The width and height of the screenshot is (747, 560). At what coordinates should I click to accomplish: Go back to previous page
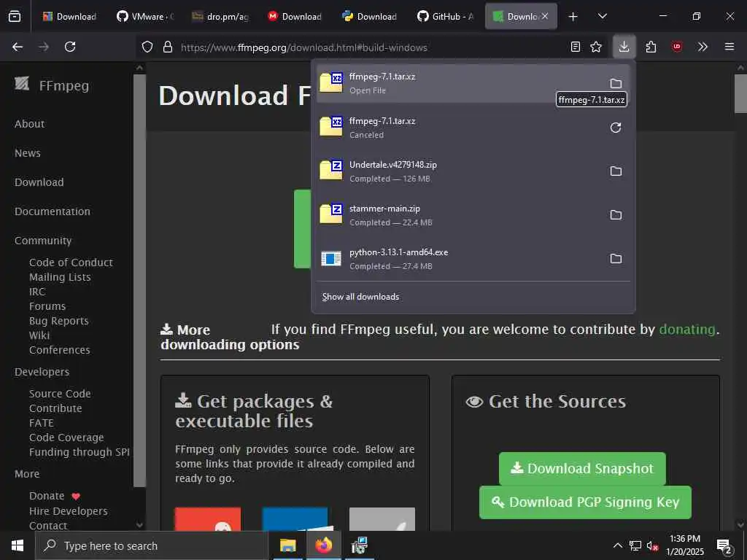click(18, 47)
